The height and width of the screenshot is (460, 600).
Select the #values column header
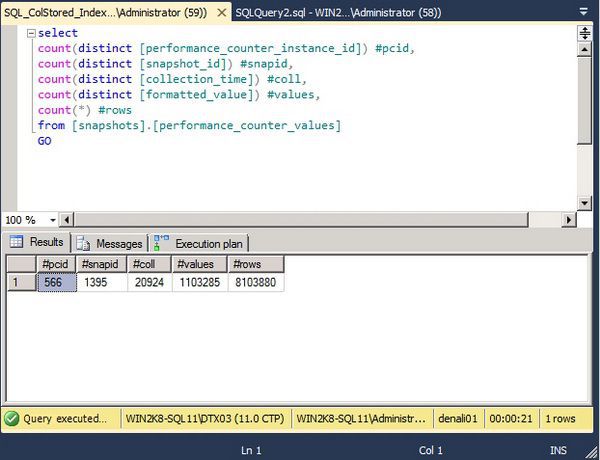click(200, 264)
